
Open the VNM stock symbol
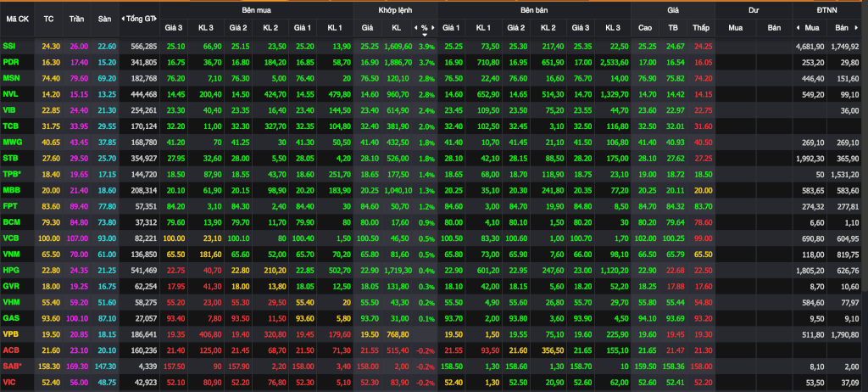[x=10, y=255]
